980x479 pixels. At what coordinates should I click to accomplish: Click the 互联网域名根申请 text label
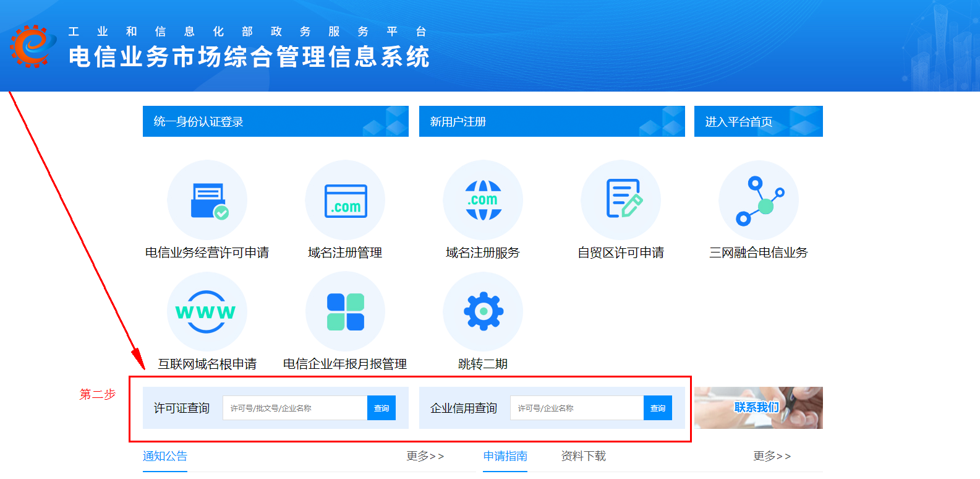point(207,364)
